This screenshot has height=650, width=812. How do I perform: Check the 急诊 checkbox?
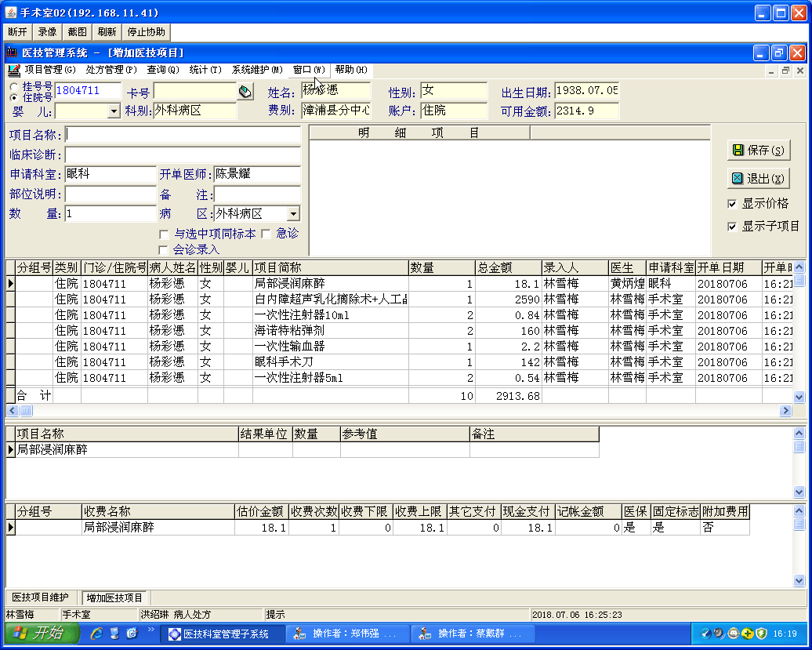pos(266,234)
